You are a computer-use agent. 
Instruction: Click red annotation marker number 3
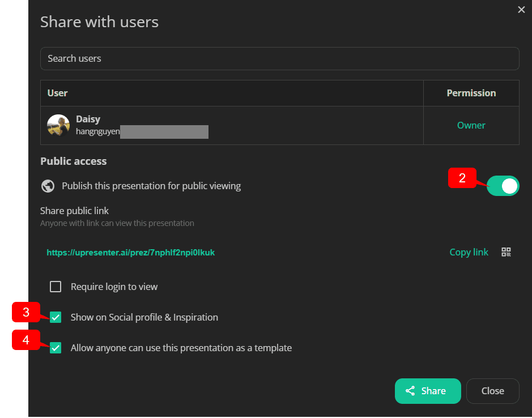26,312
